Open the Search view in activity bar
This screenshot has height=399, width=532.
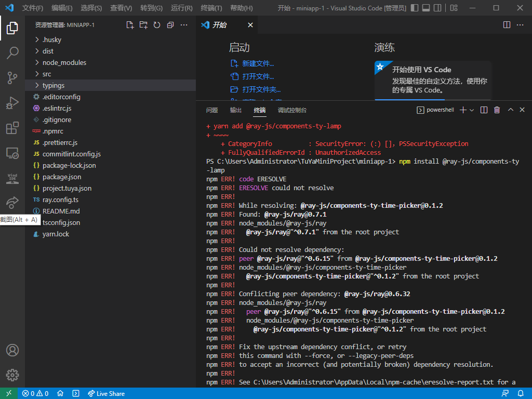[x=12, y=53]
